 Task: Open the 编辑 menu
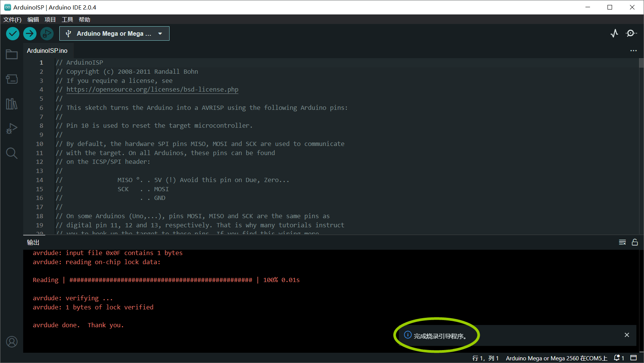[33, 19]
